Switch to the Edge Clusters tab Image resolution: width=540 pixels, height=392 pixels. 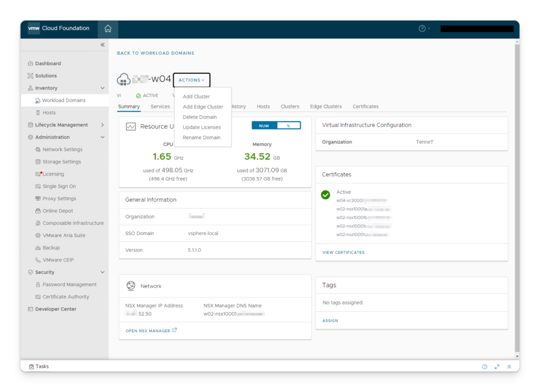(x=325, y=106)
